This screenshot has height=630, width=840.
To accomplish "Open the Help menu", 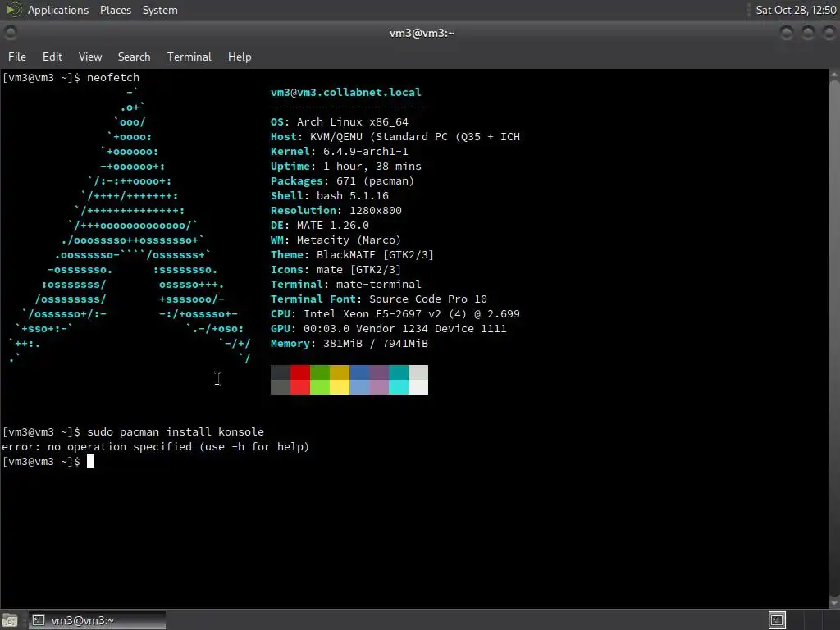I will coord(240,57).
